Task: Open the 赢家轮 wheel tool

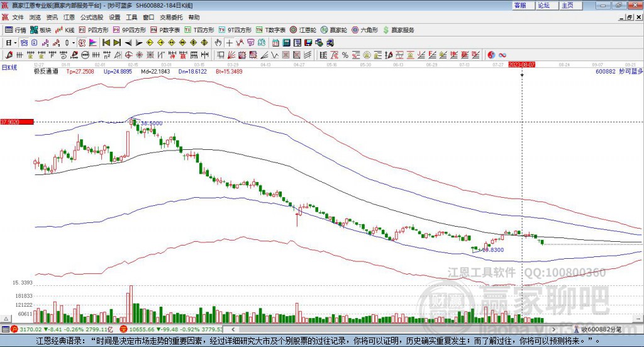Action: coord(333,30)
